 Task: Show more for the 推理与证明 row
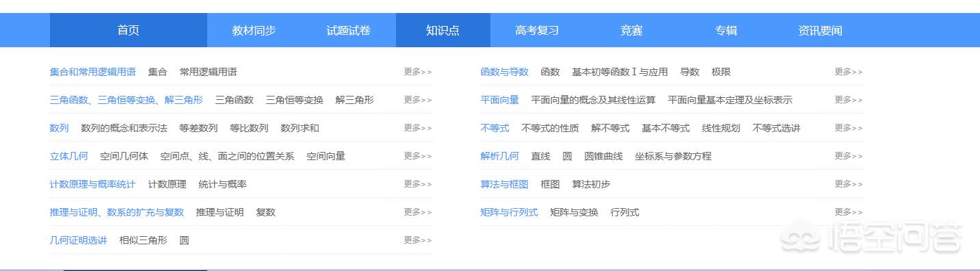pyautogui.click(x=418, y=211)
